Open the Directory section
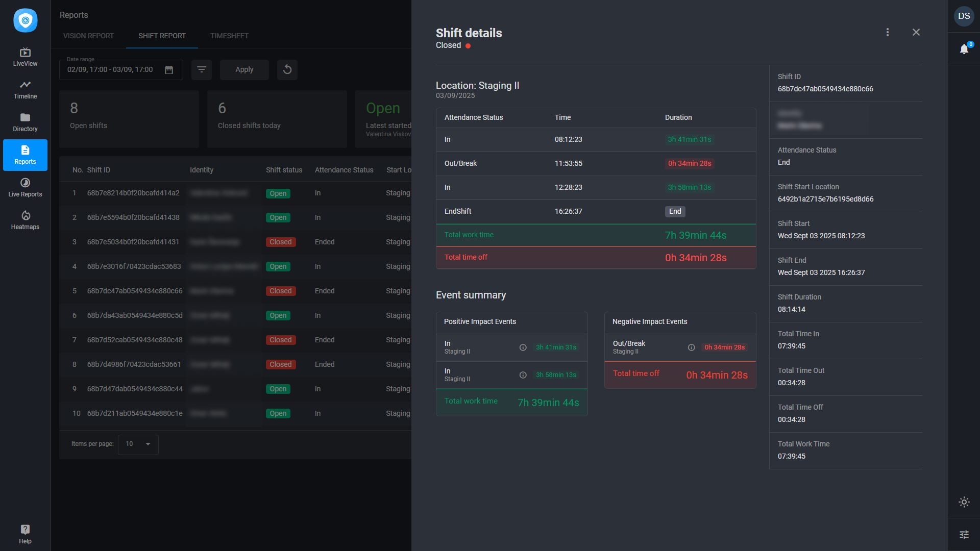 (x=25, y=122)
